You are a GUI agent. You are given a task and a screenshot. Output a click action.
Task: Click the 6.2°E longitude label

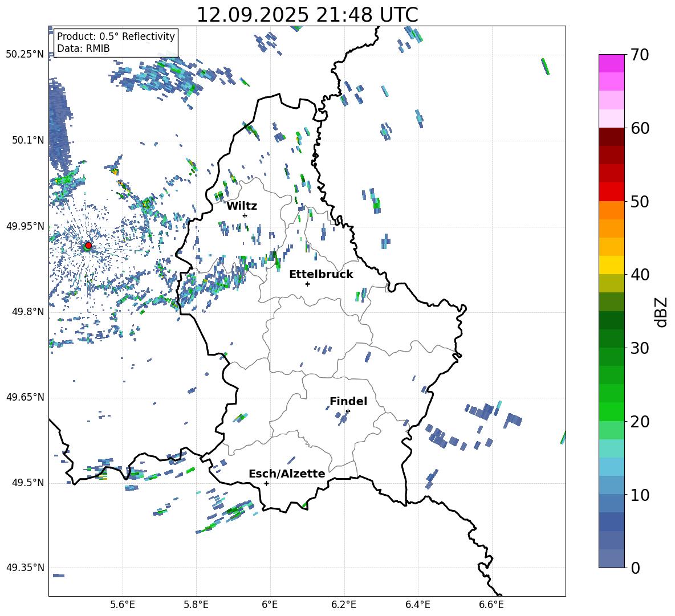(344, 605)
